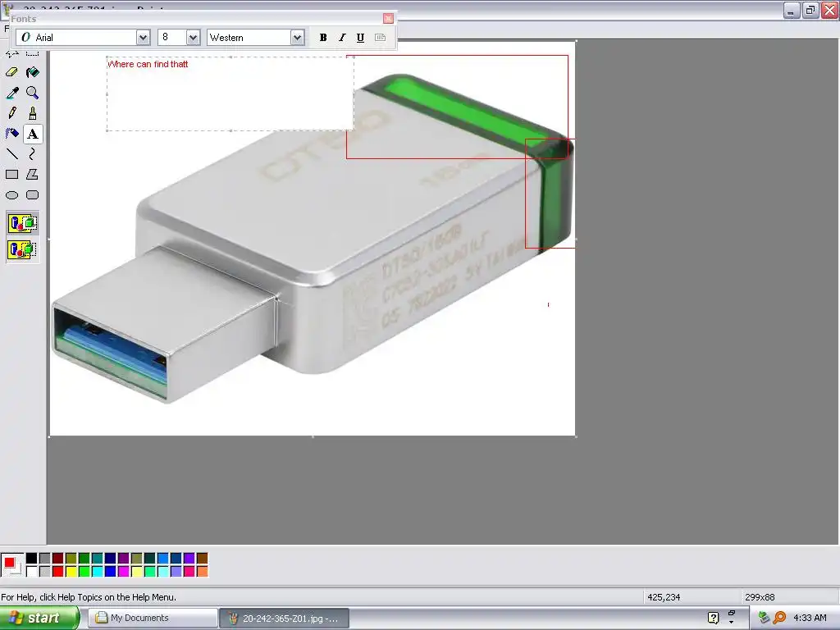Select the Brush tool
The image size is (840, 630).
(x=33, y=113)
